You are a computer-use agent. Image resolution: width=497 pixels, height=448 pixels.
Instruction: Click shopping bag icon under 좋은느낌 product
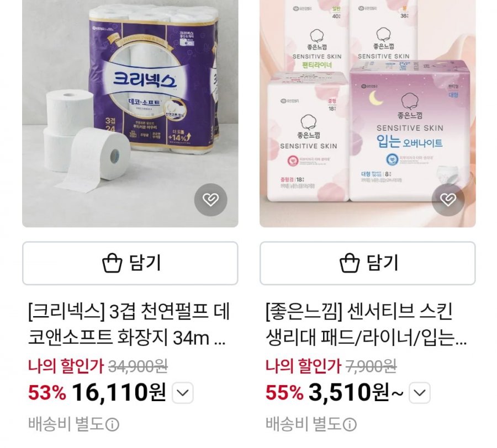pyautogui.click(x=350, y=263)
